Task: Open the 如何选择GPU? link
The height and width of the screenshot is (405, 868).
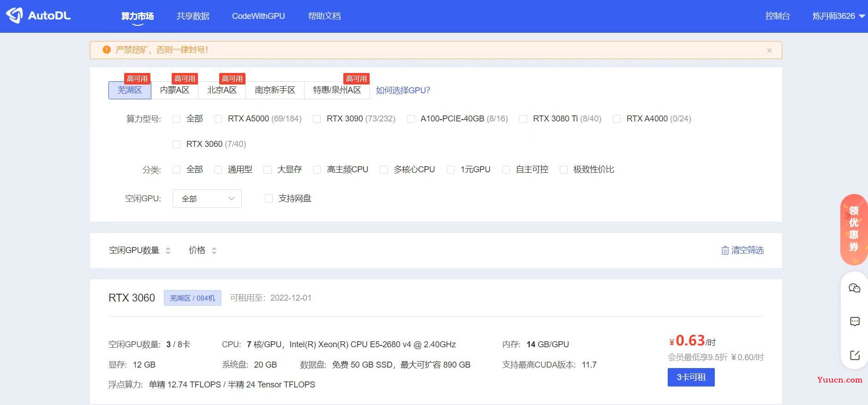Action: [x=403, y=91]
